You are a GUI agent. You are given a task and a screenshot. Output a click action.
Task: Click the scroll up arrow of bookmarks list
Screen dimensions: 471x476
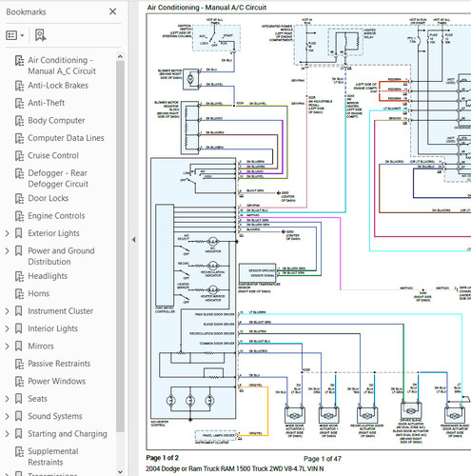(x=120, y=57)
